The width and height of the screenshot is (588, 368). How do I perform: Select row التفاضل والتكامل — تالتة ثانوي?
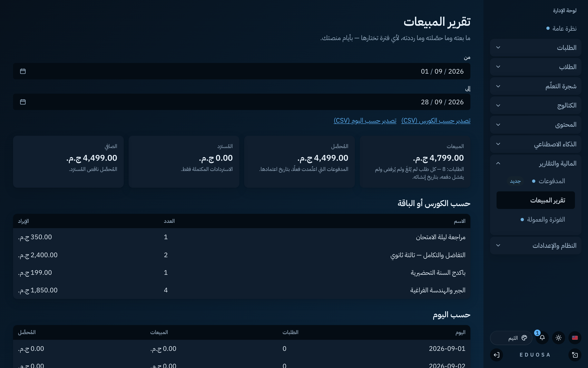click(x=242, y=255)
